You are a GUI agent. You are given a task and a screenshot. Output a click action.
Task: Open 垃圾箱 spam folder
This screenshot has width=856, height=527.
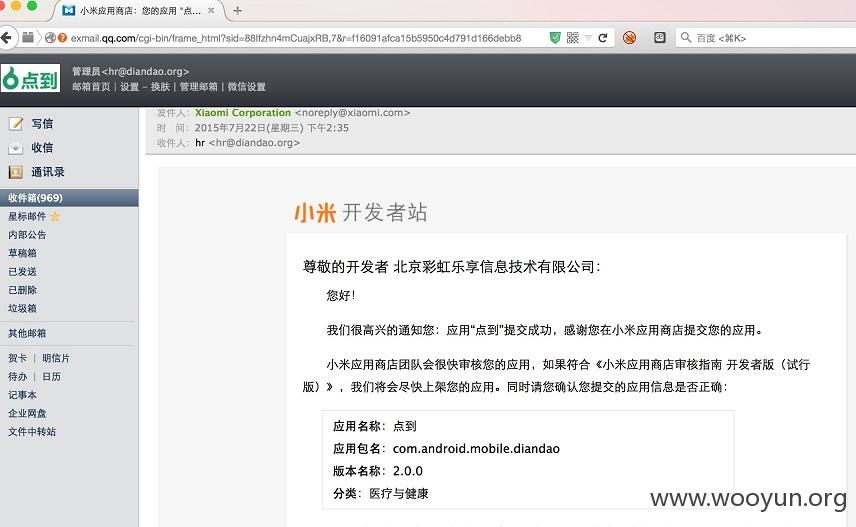[22, 308]
